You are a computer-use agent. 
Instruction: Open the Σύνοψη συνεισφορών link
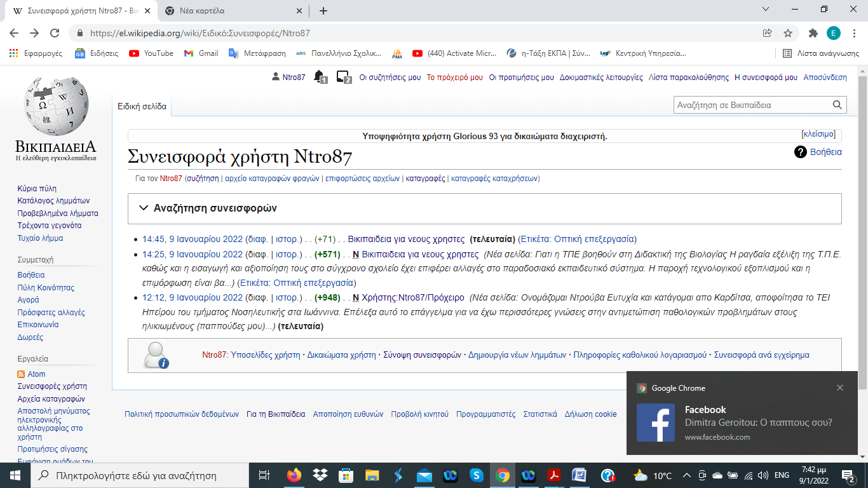[422, 355]
